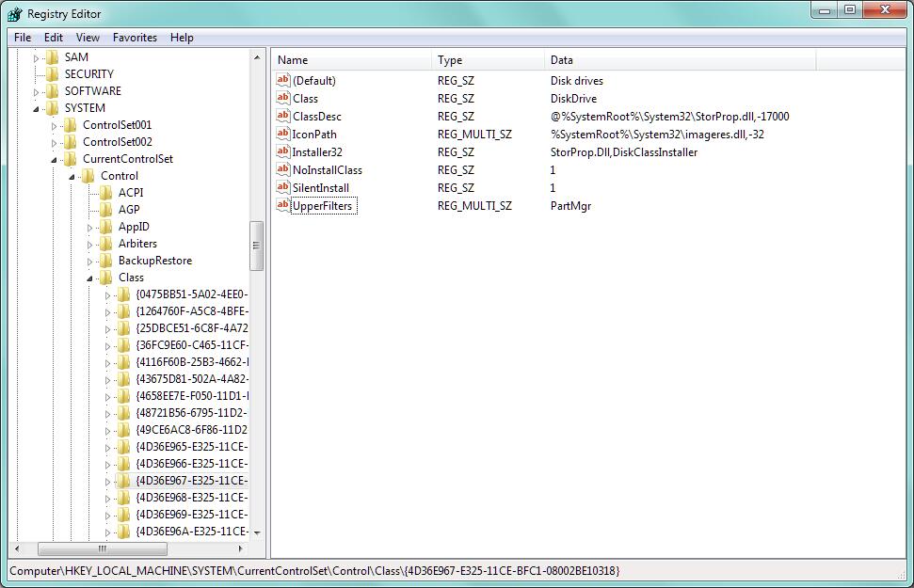Select the NoInstallClass value name

[x=327, y=170]
